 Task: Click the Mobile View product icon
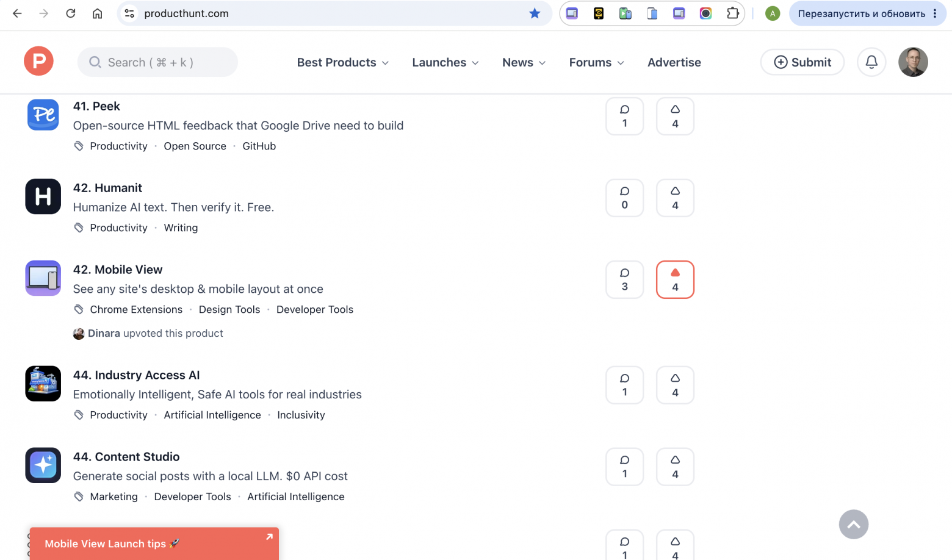(x=43, y=278)
